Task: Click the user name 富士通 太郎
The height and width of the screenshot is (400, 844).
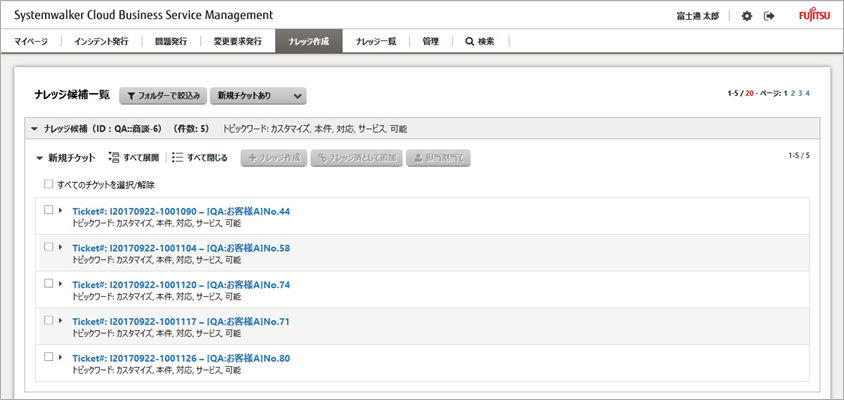Action: point(698,16)
